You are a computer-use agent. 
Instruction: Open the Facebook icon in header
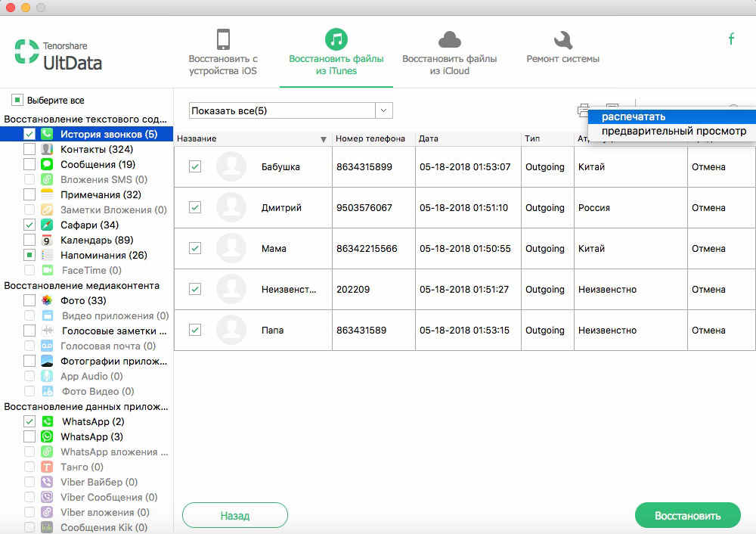pos(731,39)
